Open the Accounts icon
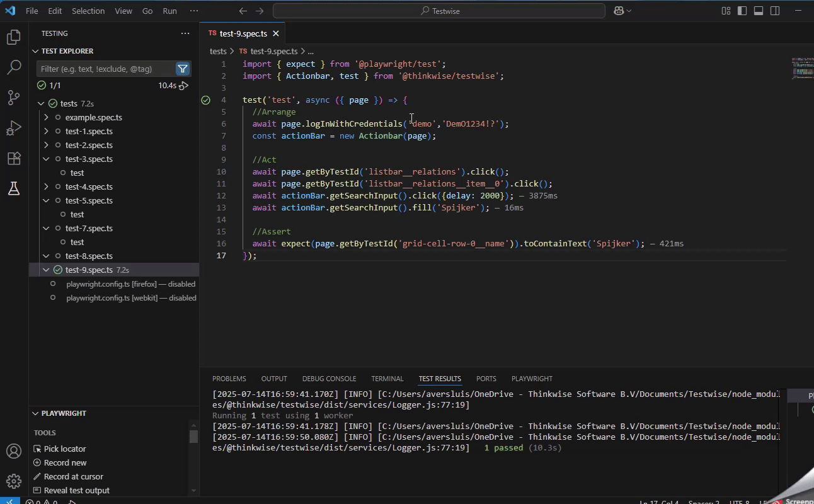 coord(14,451)
